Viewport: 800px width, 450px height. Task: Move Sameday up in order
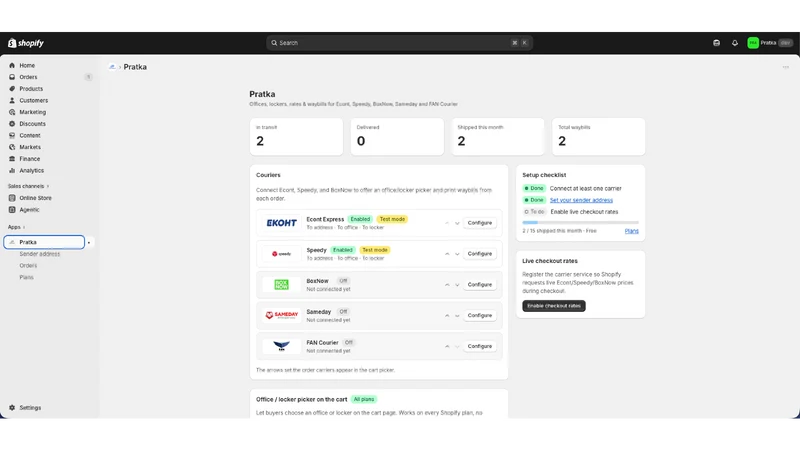pos(447,316)
